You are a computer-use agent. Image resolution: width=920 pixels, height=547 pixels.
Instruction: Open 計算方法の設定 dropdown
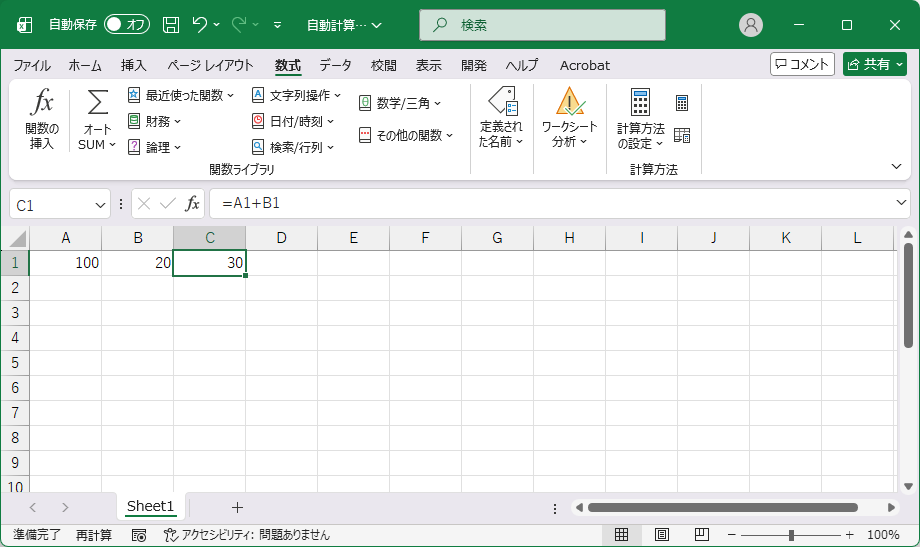(x=640, y=119)
